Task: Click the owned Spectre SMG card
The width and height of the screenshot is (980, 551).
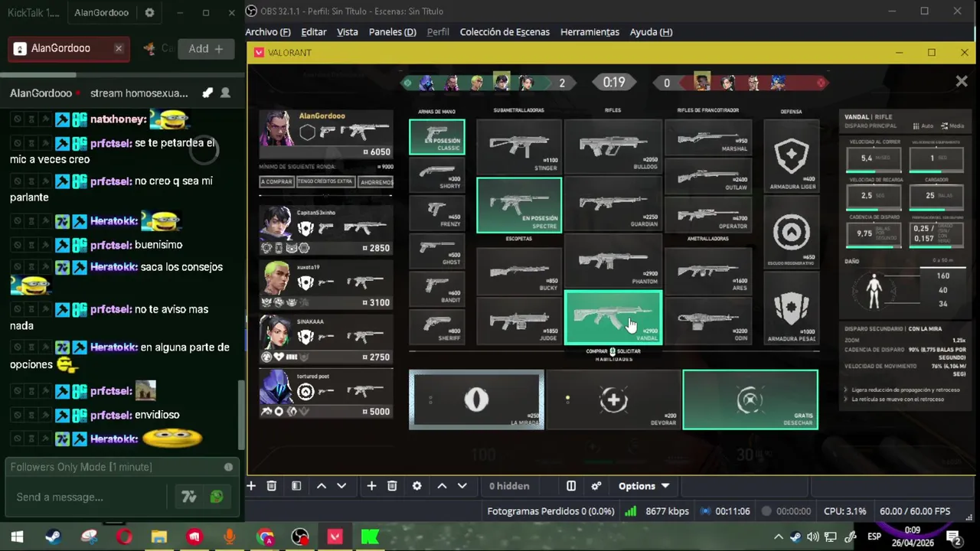Action: click(518, 204)
